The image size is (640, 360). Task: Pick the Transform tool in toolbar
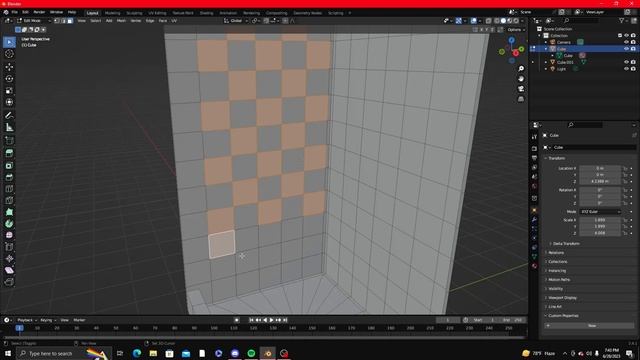(9, 102)
